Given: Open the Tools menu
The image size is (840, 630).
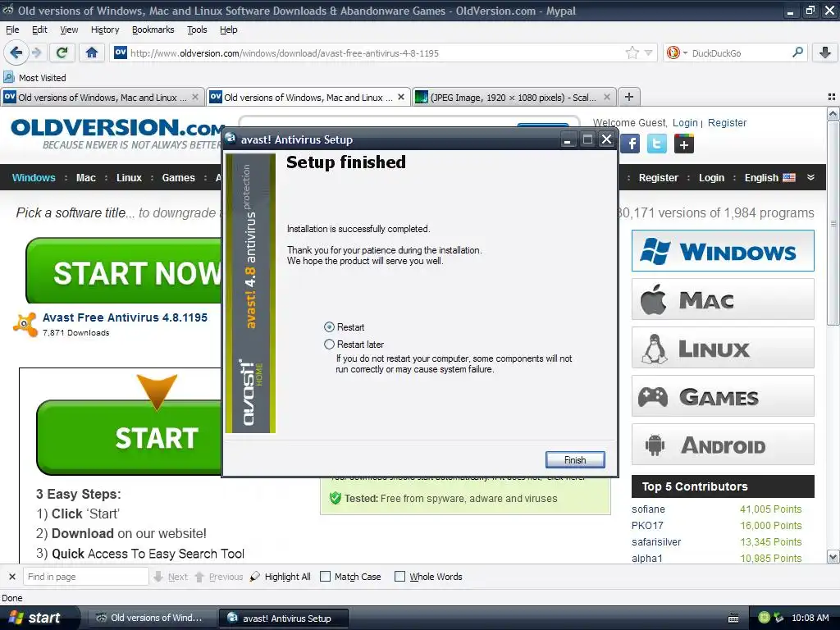Looking at the screenshot, I should coord(197,30).
